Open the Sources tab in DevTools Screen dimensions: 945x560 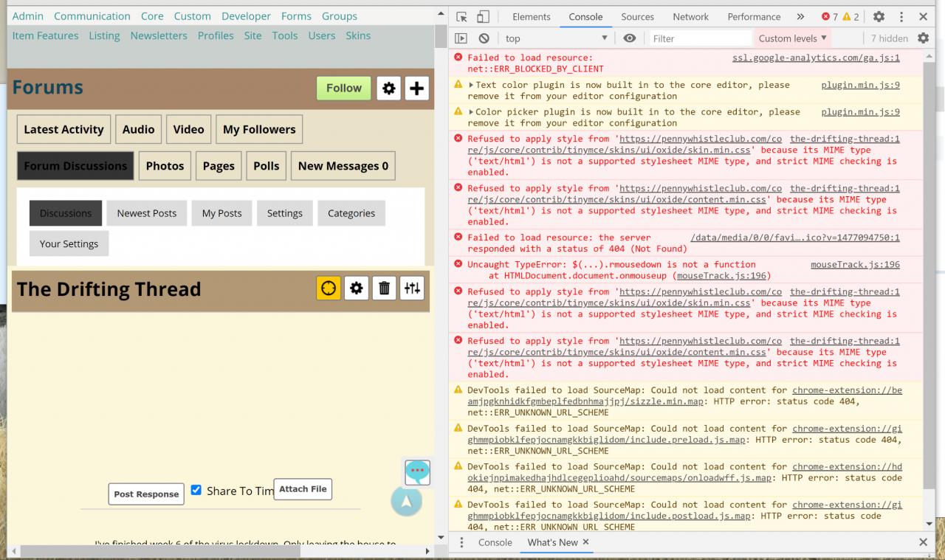pos(637,17)
